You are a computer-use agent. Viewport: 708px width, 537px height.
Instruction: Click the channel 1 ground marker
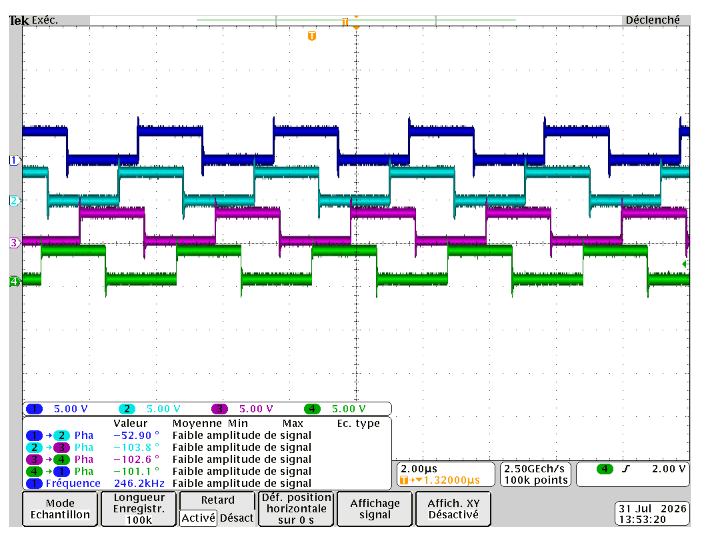pyautogui.click(x=14, y=160)
